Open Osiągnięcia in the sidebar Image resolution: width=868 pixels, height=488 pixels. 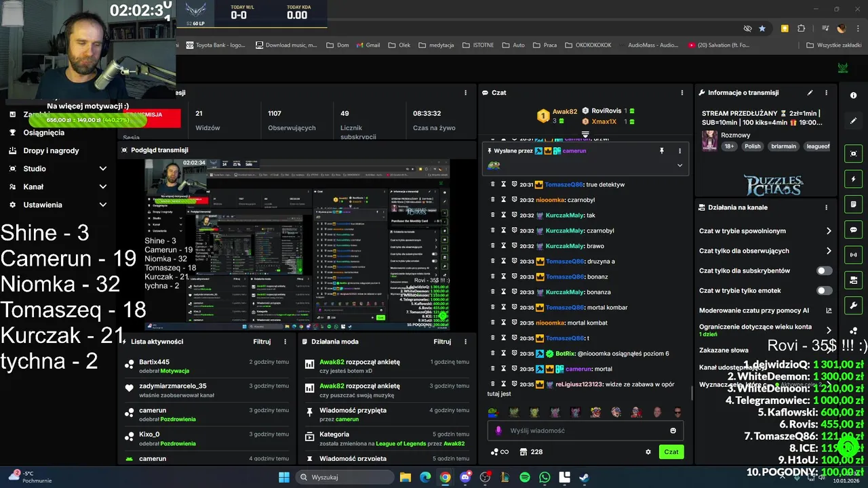[44, 133]
